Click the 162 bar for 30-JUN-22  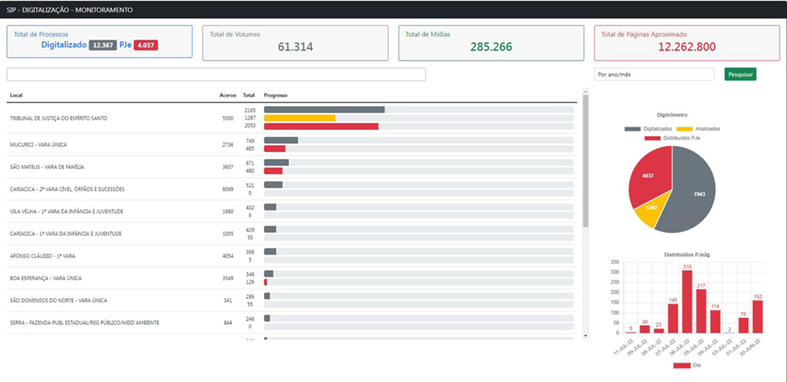757,317
